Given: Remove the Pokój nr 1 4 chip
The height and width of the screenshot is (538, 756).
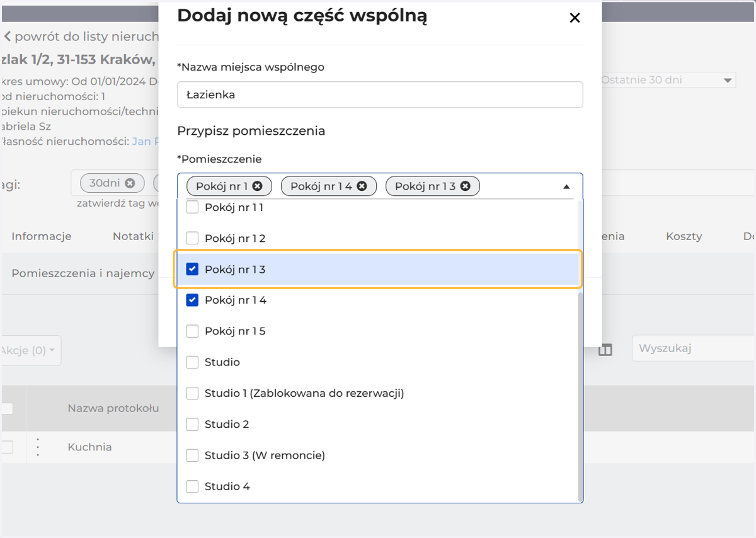Looking at the screenshot, I should [362, 186].
